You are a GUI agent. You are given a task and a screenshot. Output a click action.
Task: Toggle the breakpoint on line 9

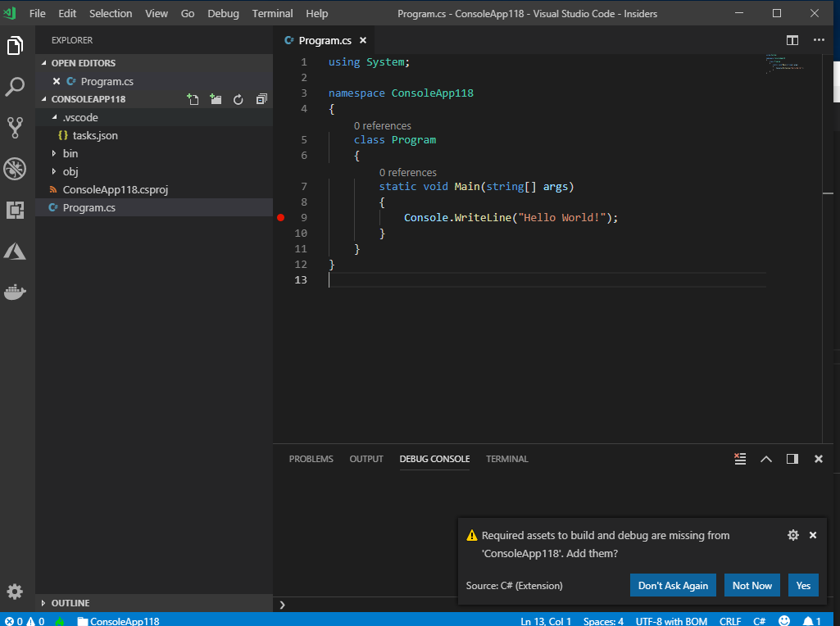pos(281,217)
